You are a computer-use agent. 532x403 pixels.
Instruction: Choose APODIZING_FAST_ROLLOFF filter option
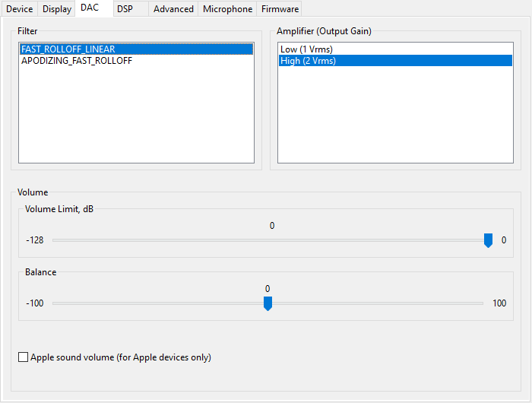(76, 61)
